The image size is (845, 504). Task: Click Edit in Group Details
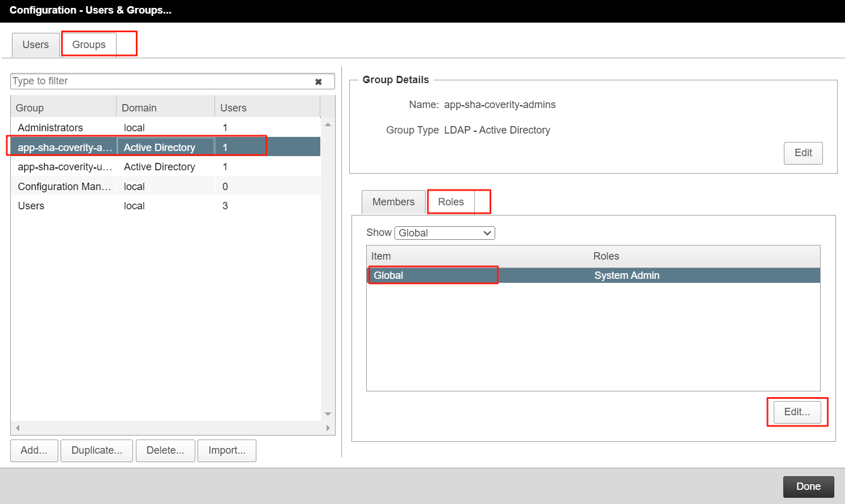click(x=803, y=153)
